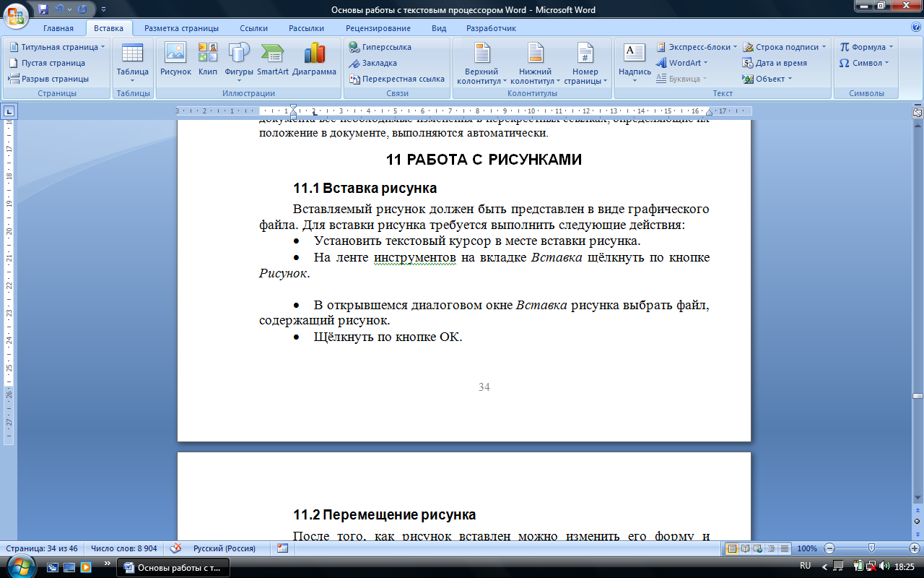Expand Объект dropdown
Viewport: 924px width, 578px height.
tap(790, 79)
